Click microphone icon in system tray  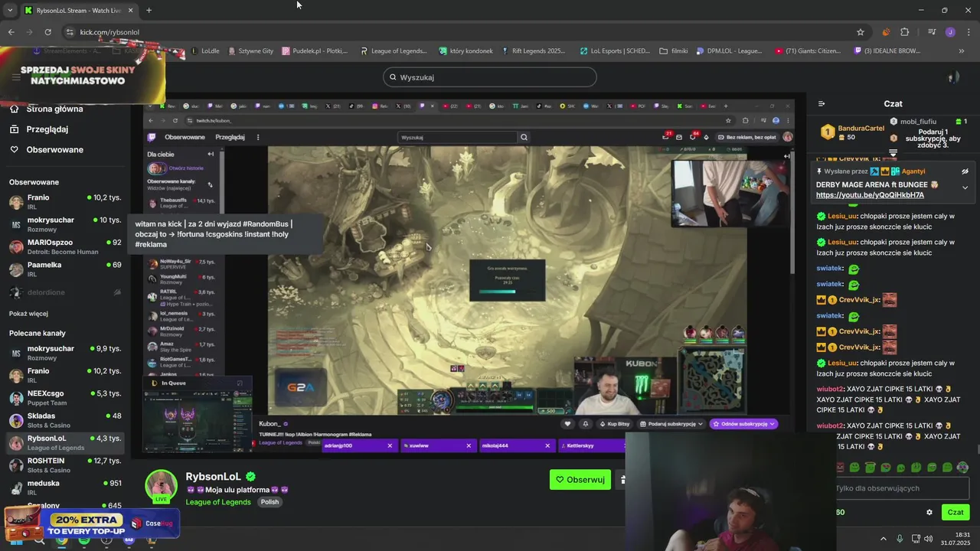pyautogui.click(x=900, y=539)
